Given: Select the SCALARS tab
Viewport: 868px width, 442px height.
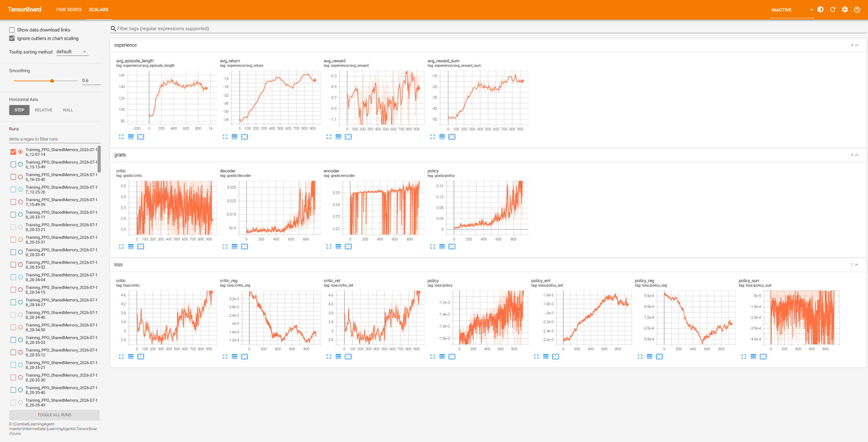Looking at the screenshot, I should coord(98,9).
